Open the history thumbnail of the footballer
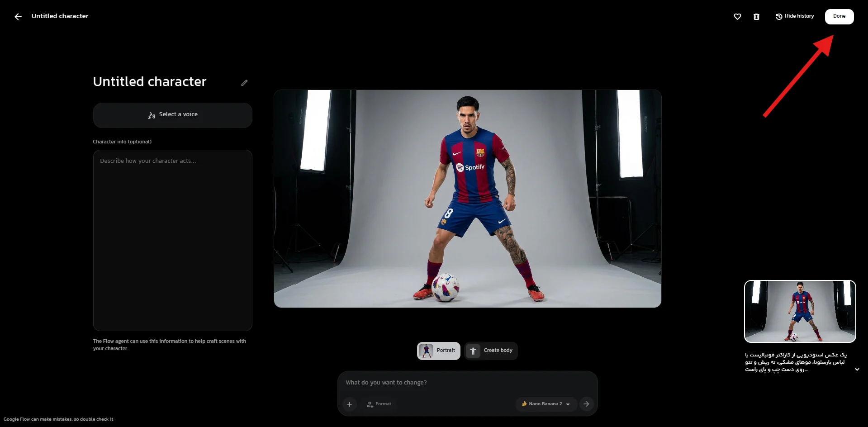Screen dimensions: 868x427 800,311
